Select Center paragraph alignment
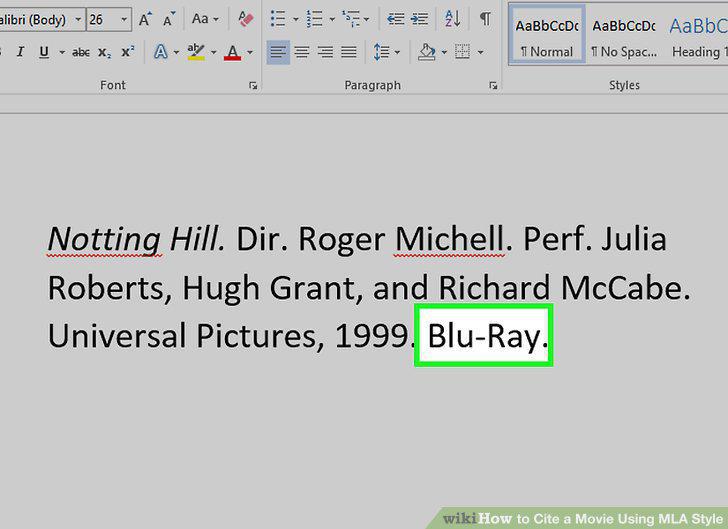This screenshot has width=728, height=529. point(302,52)
